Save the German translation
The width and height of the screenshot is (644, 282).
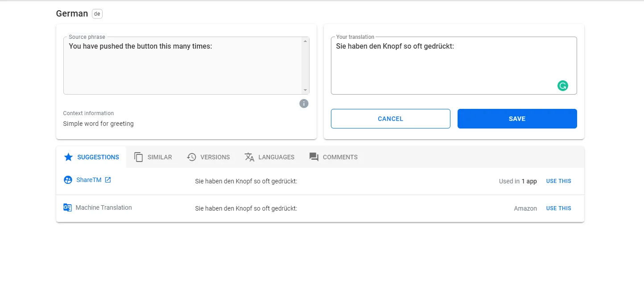point(517,119)
